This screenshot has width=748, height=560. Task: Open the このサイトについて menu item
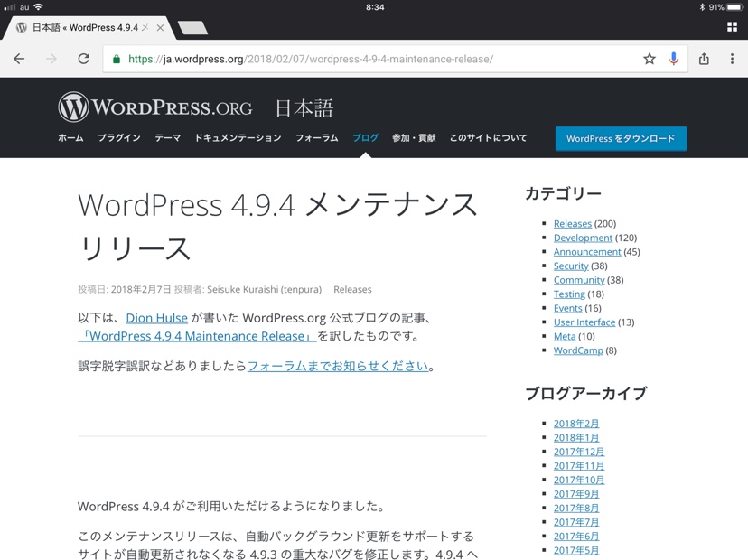pos(489,138)
